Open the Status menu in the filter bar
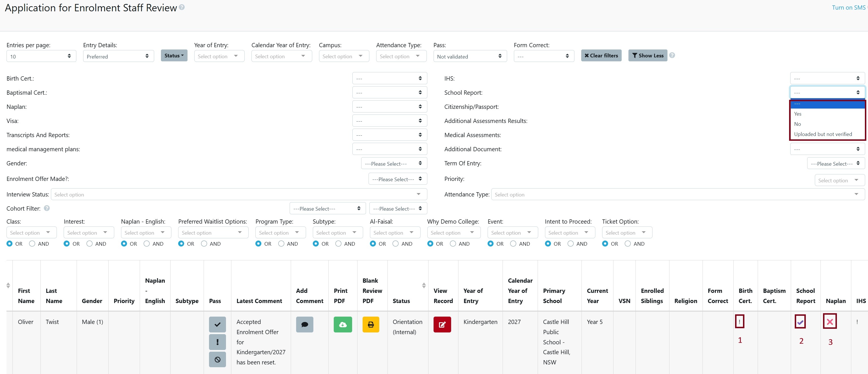Image resolution: width=868 pixels, height=374 pixels. coord(174,55)
